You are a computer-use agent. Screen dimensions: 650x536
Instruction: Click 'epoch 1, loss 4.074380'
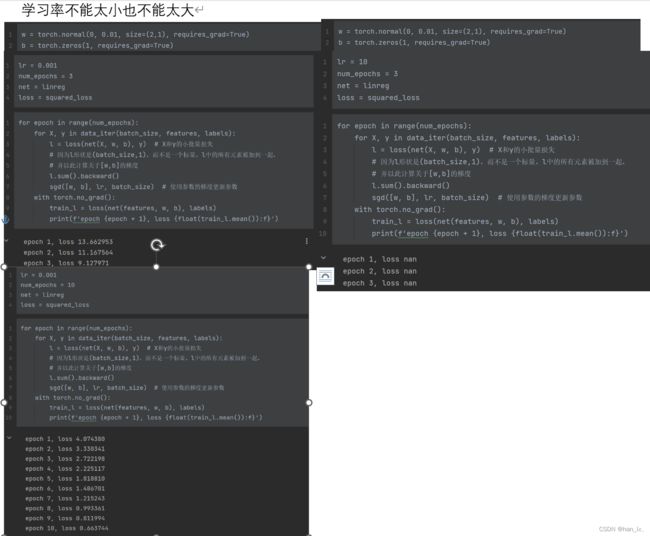[65, 439]
